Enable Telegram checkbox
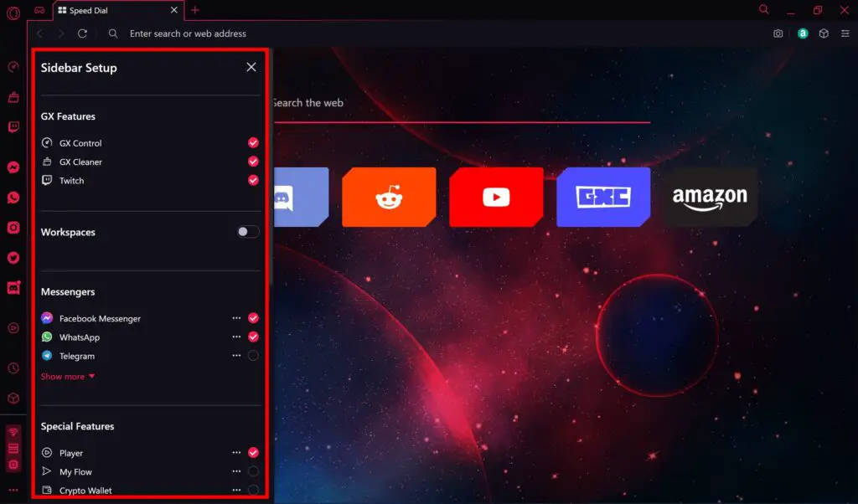 tap(253, 355)
